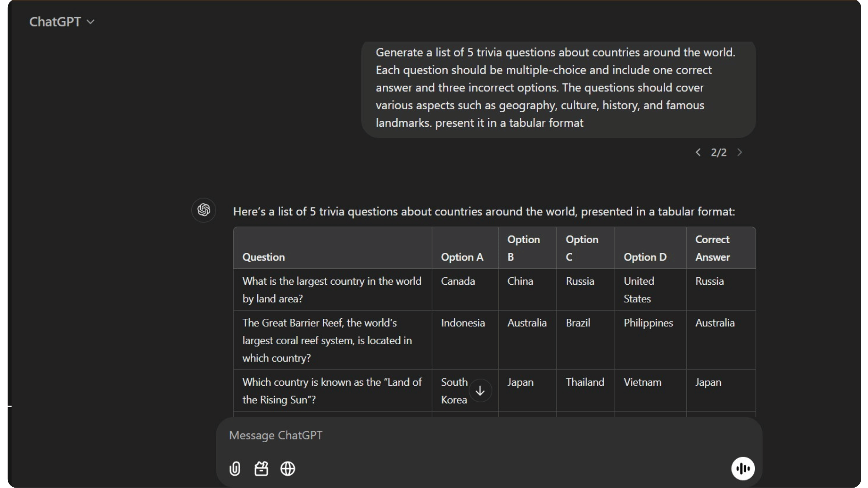
Task: Expand the ChatGPT version dropdown menu
Action: pos(62,21)
